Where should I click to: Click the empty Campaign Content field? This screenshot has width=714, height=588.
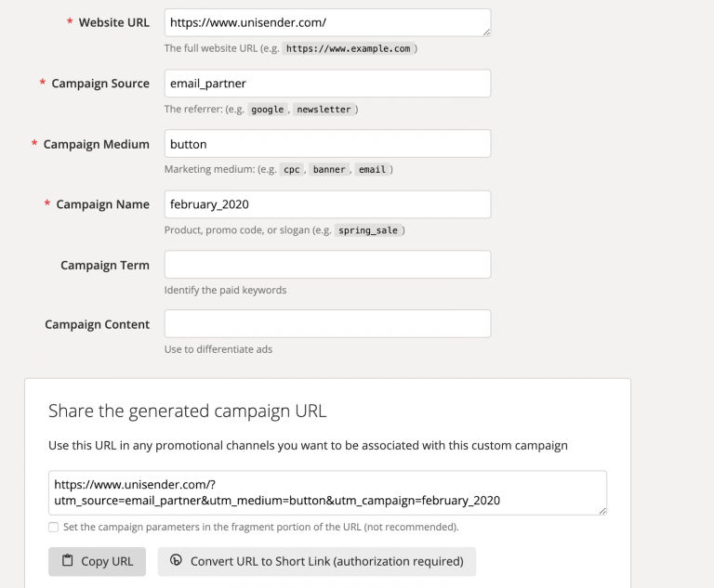[327, 323]
